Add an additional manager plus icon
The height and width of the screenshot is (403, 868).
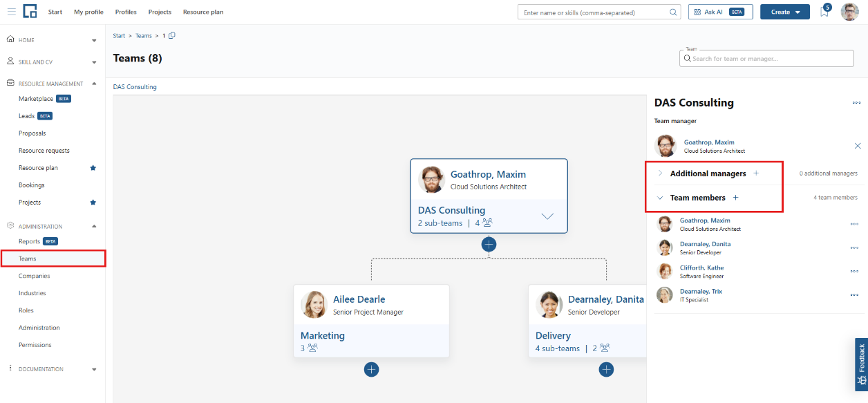755,174
